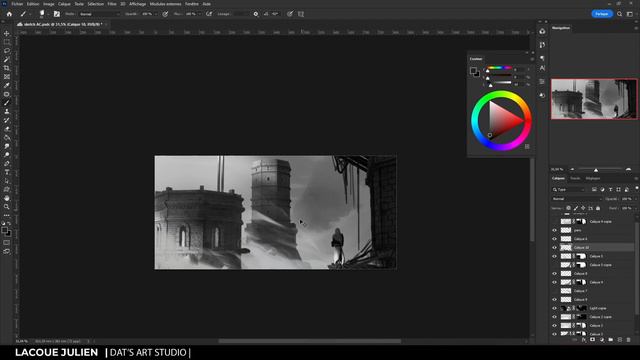Select the Hand tool
640x360 pixels.
(x=7, y=198)
